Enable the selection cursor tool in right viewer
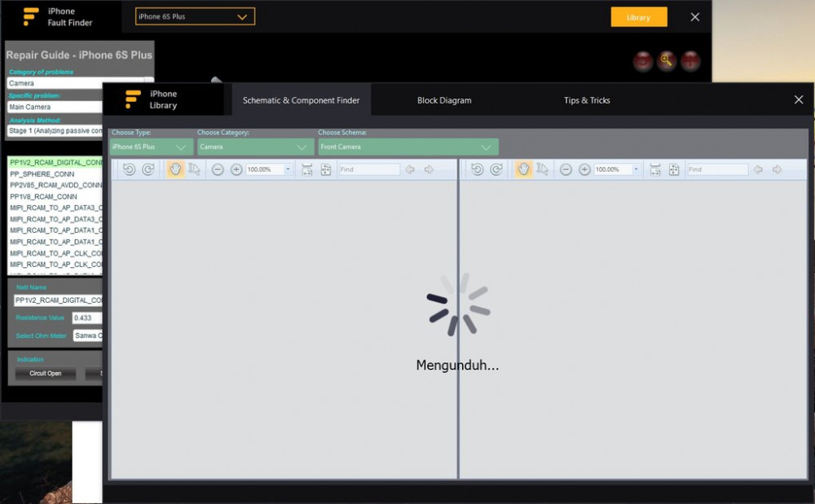Image resolution: width=815 pixels, height=504 pixels. pyautogui.click(x=543, y=169)
